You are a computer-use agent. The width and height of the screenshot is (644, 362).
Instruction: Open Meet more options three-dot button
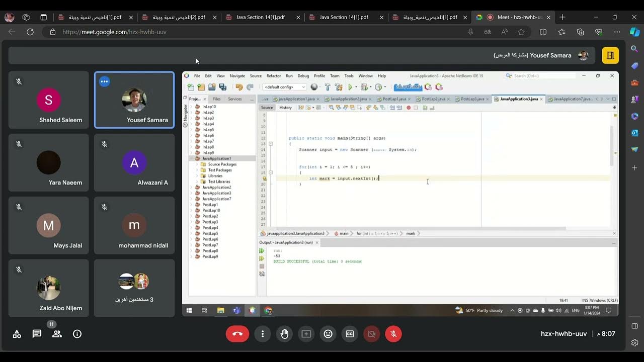pyautogui.click(x=263, y=334)
